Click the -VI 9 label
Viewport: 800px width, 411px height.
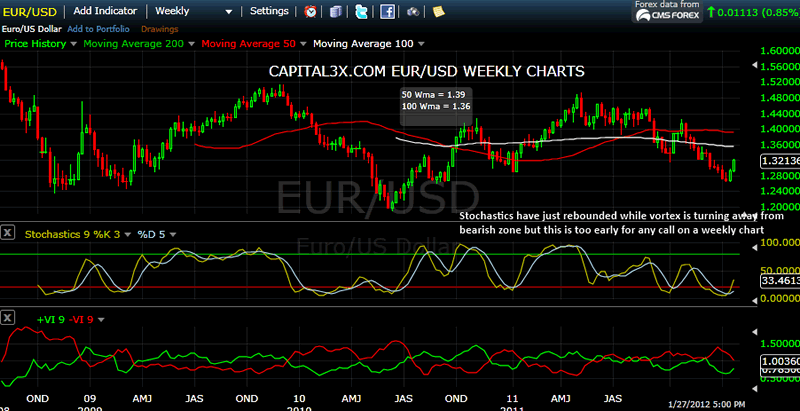pos(81,320)
